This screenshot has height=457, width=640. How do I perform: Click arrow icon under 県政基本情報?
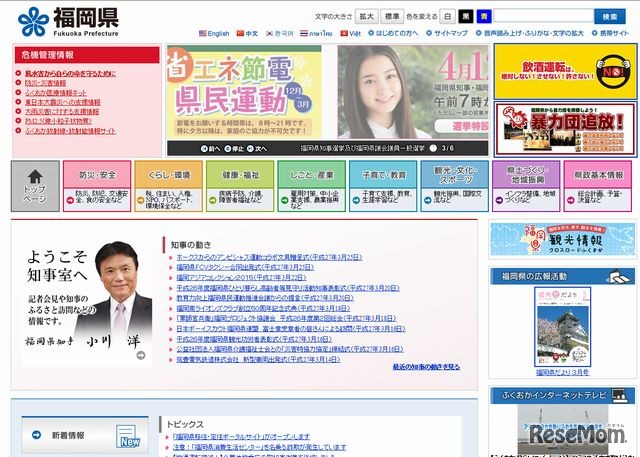click(x=571, y=200)
